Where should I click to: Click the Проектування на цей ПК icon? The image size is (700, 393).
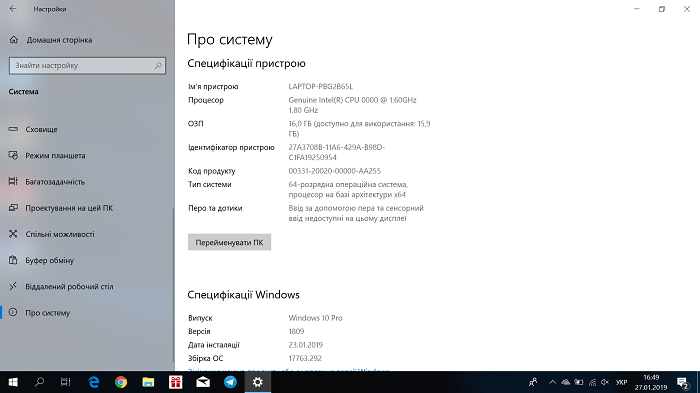(13, 208)
